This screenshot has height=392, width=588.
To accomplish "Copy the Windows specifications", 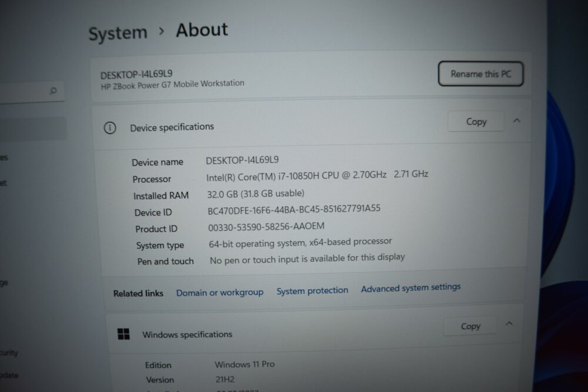I will pyautogui.click(x=470, y=326).
